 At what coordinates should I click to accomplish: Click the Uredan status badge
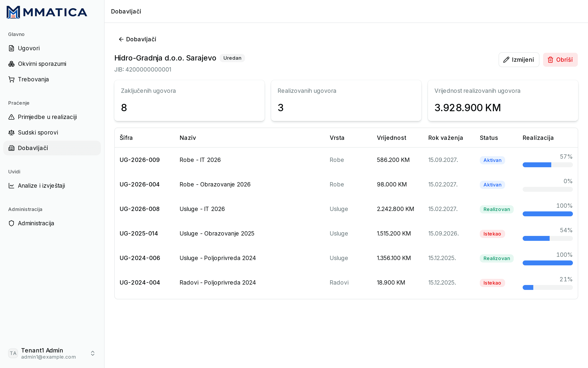[x=232, y=58]
